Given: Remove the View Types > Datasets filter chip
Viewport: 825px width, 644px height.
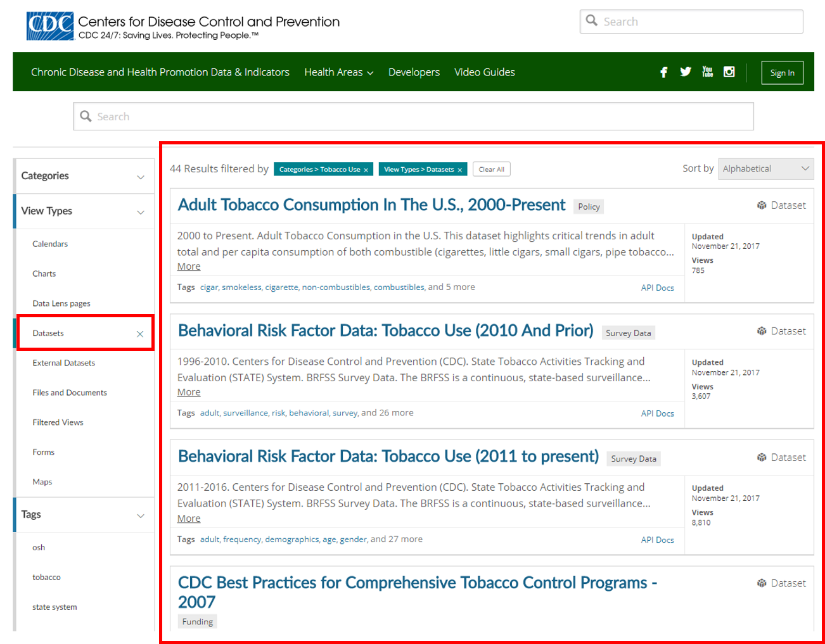Looking at the screenshot, I should point(460,170).
